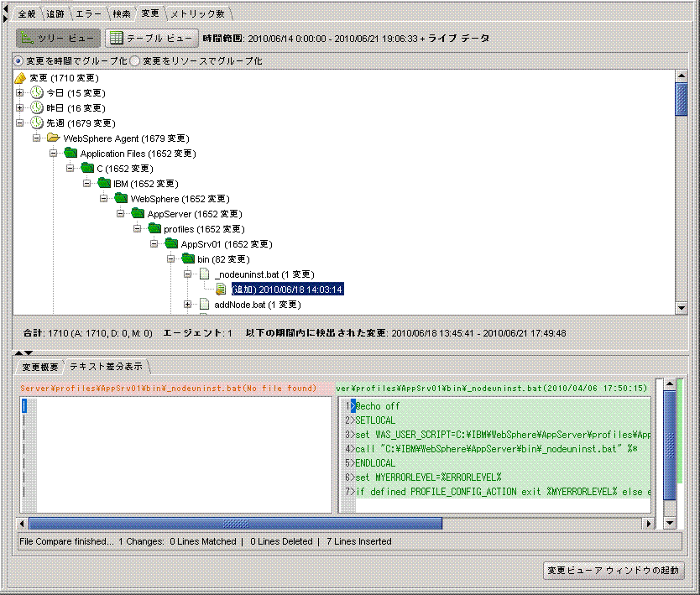Click the AppSrv01 folder icon
700x595 pixels.
click(171, 243)
